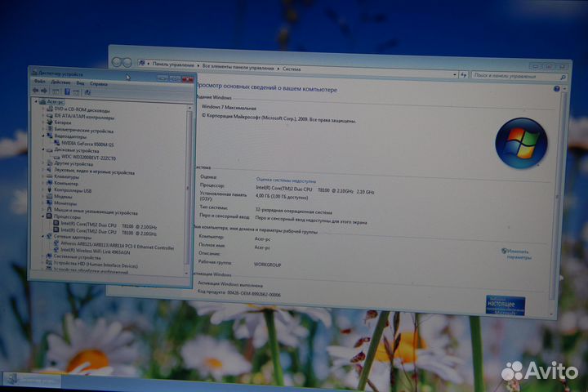Open the Действие menu in Device Manager
Viewport: 588px width, 392px height.
pos(60,82)
